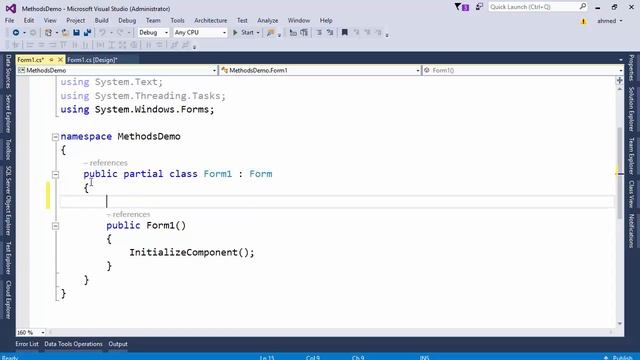Viewport: 640px width, 360px height.
Task: Open the Start button dropdown arrow
Action: tap(258, 33)
